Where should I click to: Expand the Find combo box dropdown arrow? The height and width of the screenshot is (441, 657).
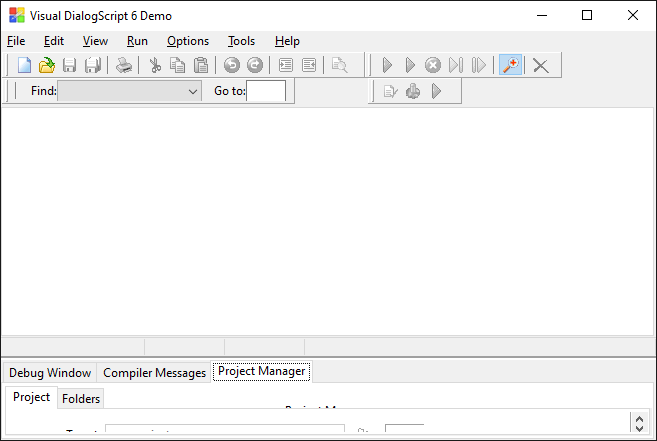point(193,91)
